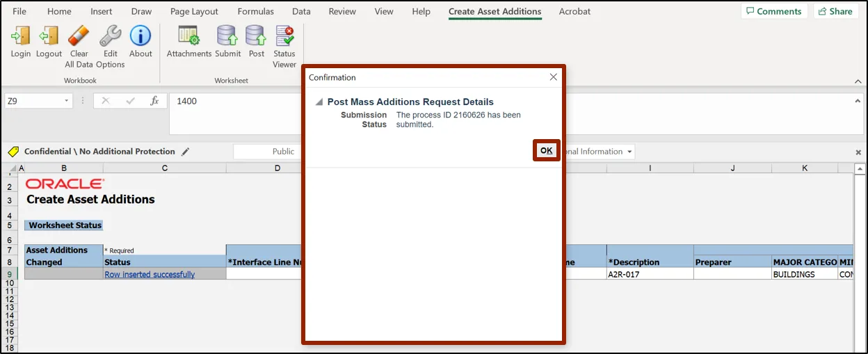Select the A2R-017 description cell
Viewport: 868px width, 354px height.
[x=650, y=275]
